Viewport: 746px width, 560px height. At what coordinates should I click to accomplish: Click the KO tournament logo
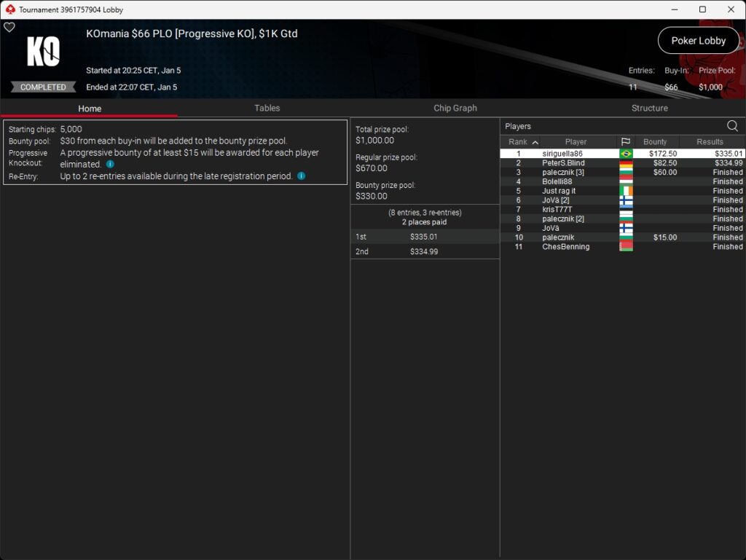point(43,52)
